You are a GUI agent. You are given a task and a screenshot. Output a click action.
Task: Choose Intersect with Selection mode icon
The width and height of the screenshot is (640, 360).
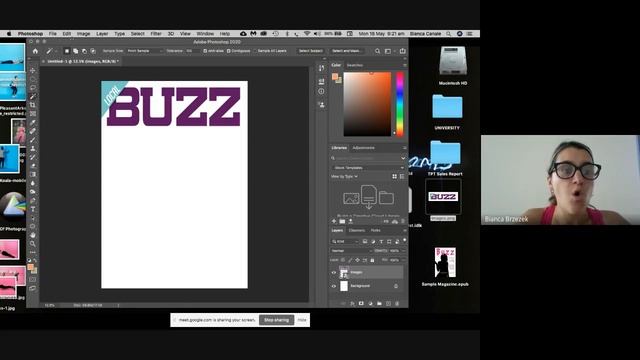click(93, 51)
